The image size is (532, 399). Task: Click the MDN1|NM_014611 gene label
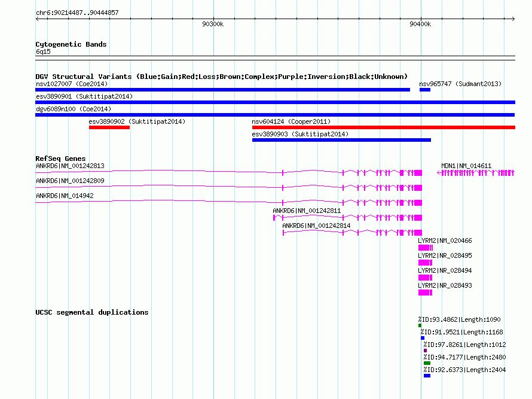(x=466, y=166)
